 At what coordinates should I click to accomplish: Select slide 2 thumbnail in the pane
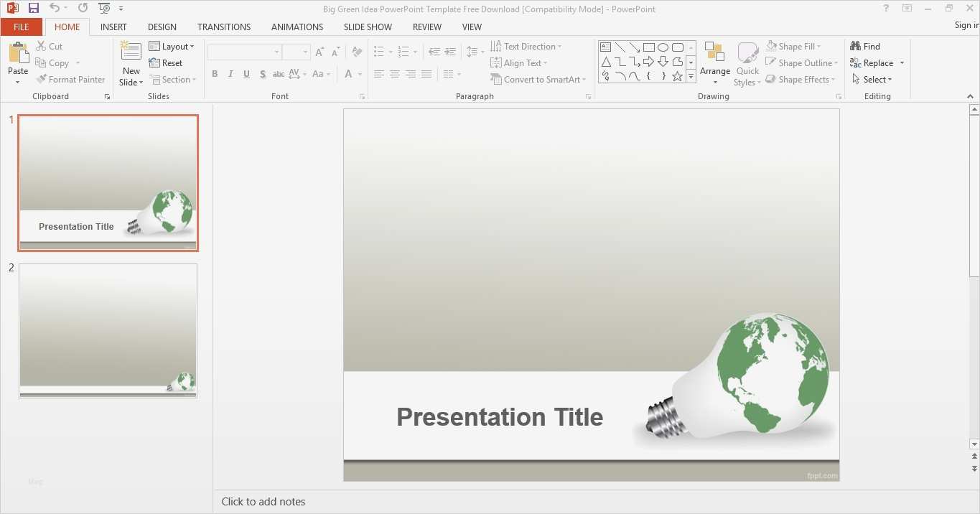[x=108, y=330]
